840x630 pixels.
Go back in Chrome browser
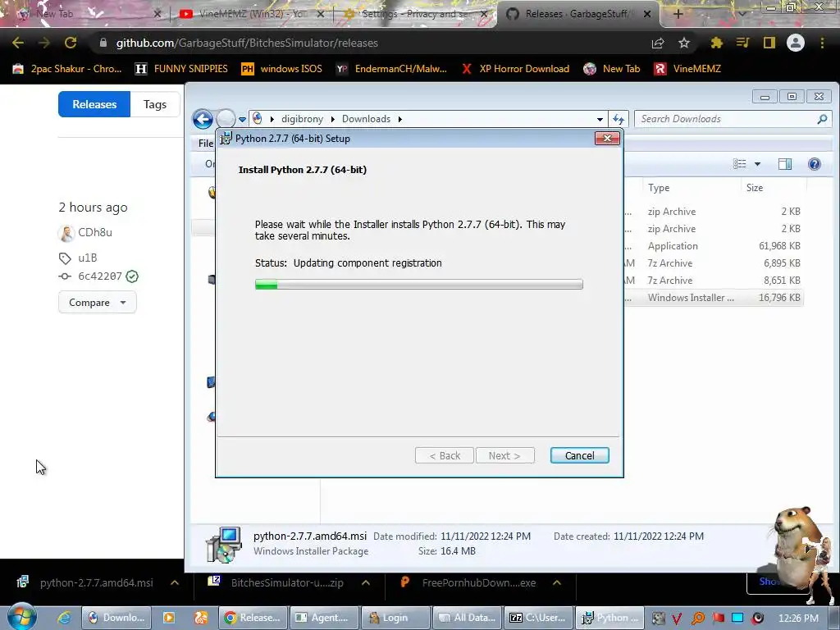click(18, 43)
